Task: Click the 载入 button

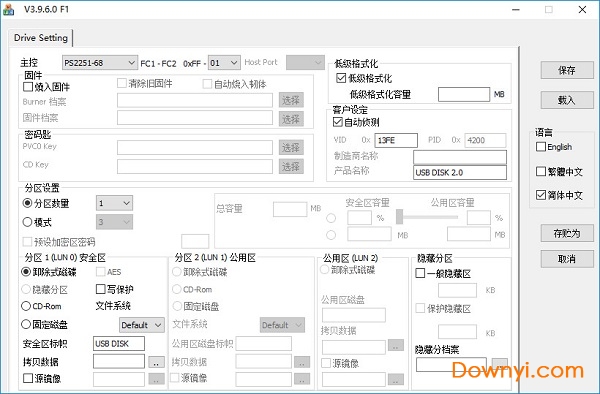Action: (x=567, y=100)
